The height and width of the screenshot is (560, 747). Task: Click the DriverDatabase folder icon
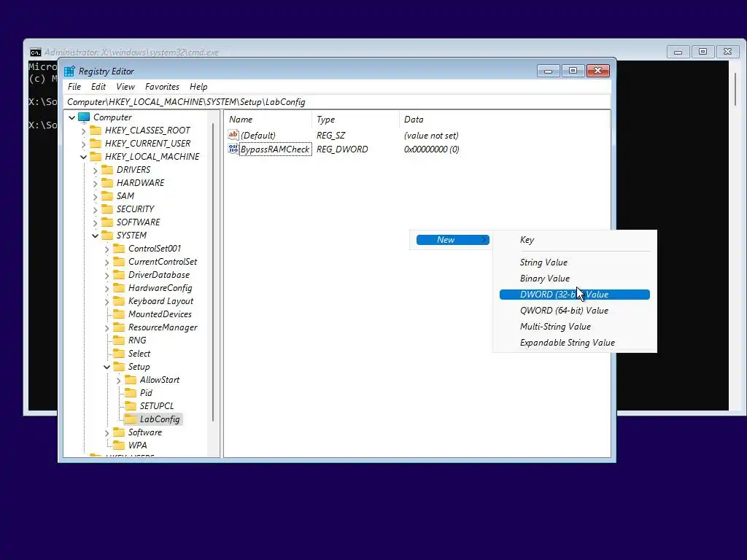(x=119, y=275)
